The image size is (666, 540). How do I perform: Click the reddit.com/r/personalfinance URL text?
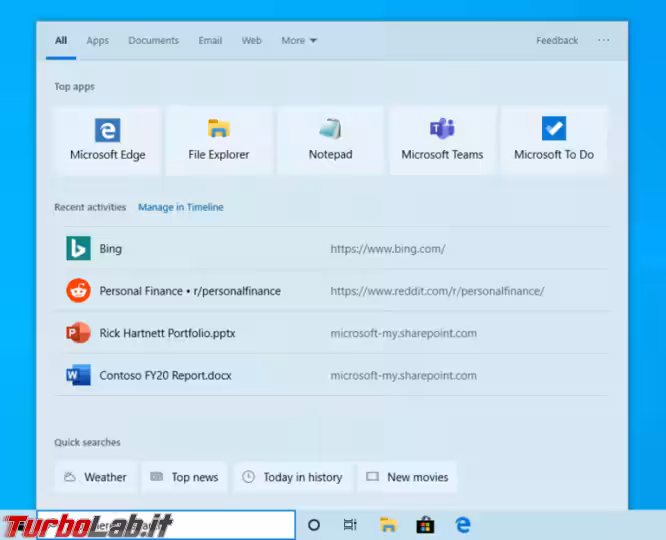437,291
